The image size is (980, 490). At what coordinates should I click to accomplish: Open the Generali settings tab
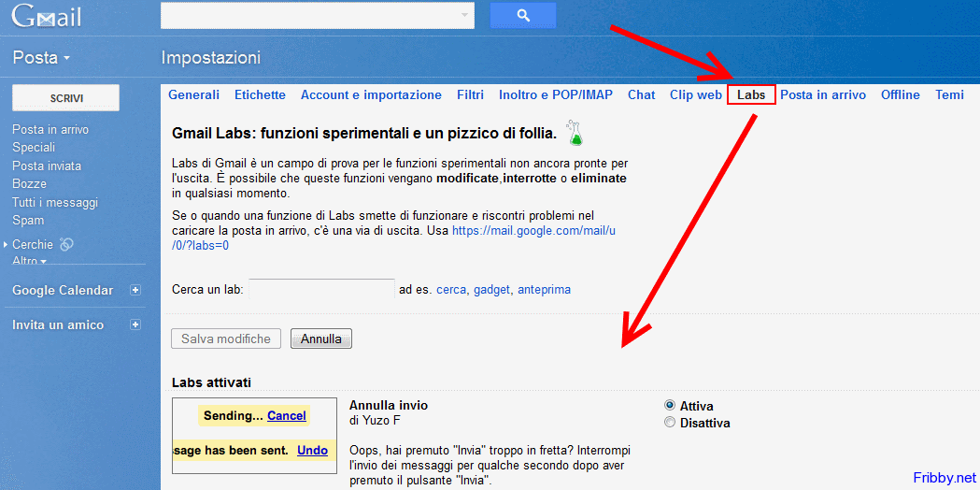pos(193,95)
